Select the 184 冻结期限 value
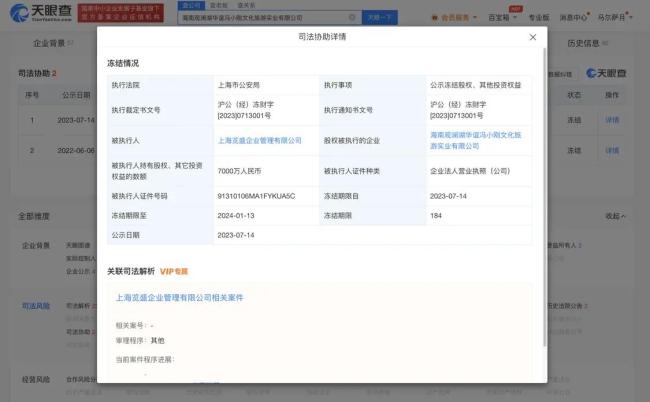 436,216
